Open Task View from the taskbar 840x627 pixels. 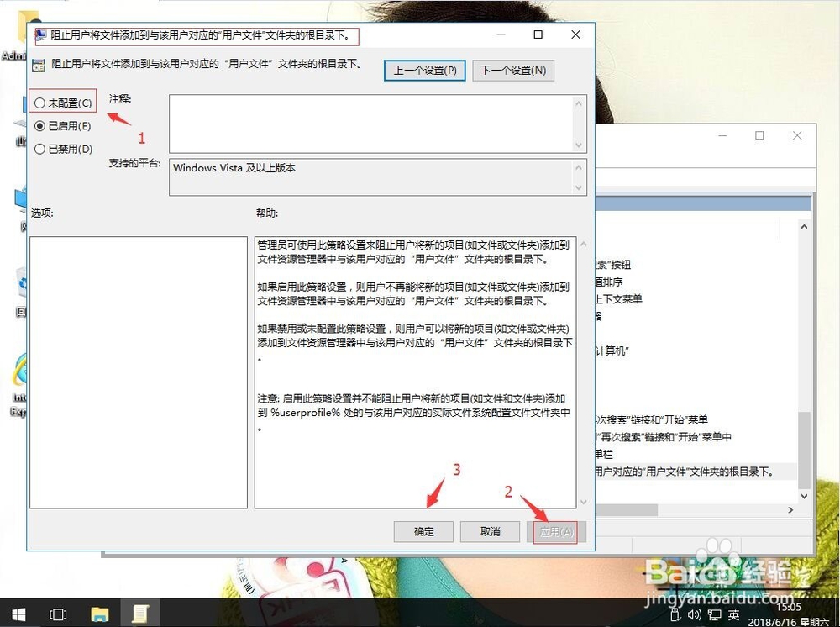coord(58,614)
